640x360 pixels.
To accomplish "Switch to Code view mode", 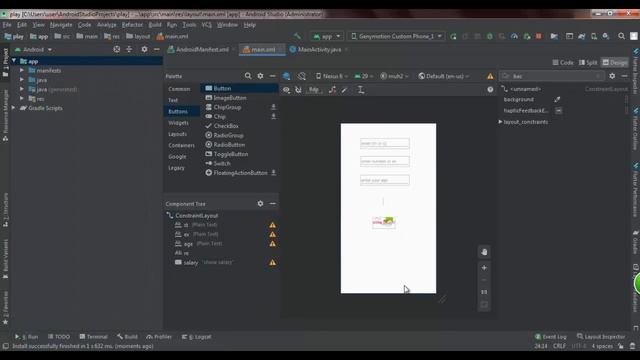I will coord(563,62).
